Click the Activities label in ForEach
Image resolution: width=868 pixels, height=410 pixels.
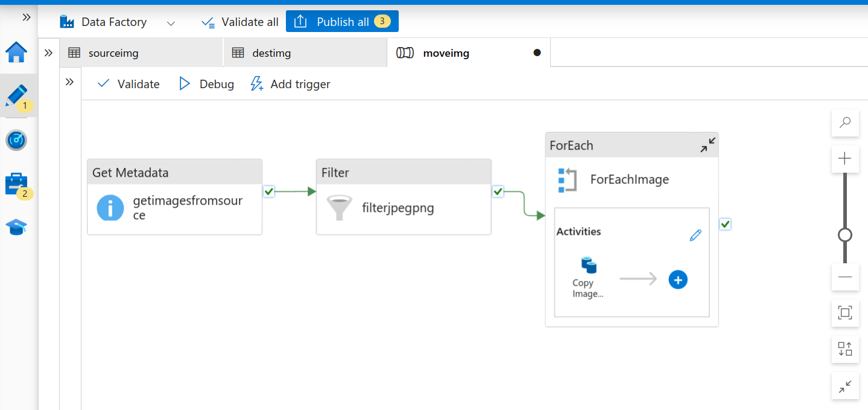578,231
